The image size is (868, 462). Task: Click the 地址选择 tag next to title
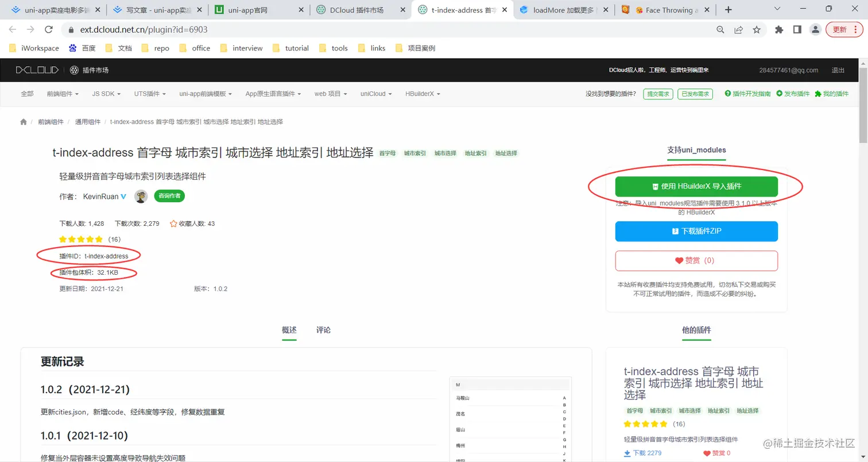pyautogui.click(x=506, y=153)
